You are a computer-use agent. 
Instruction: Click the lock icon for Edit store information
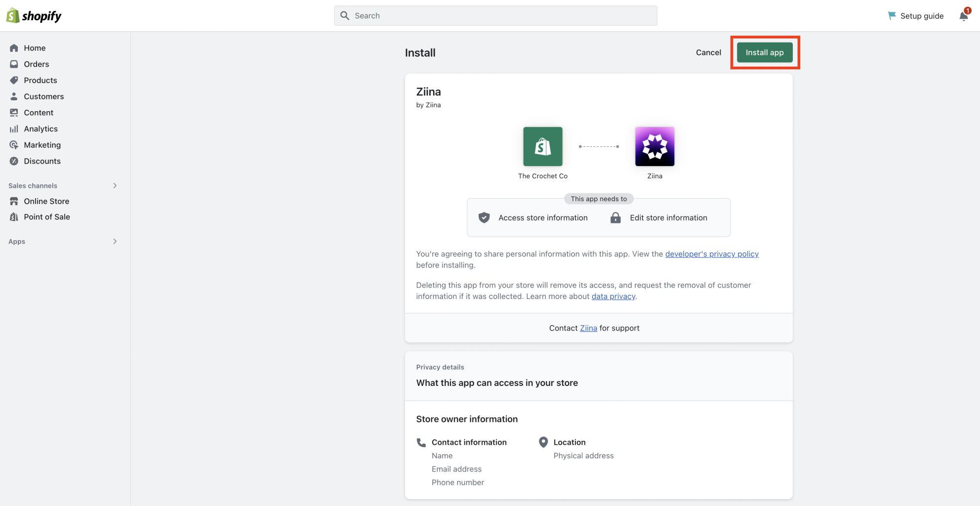[x=615, y=217]
